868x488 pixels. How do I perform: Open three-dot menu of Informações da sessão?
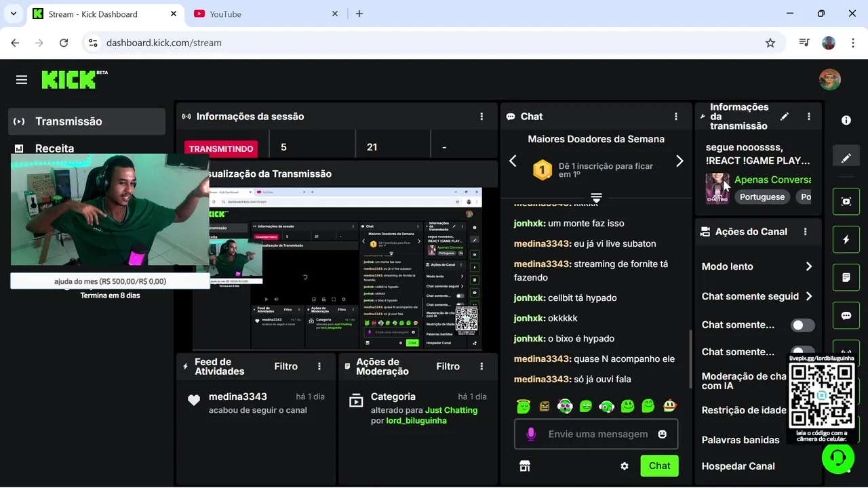click(482, 117)
